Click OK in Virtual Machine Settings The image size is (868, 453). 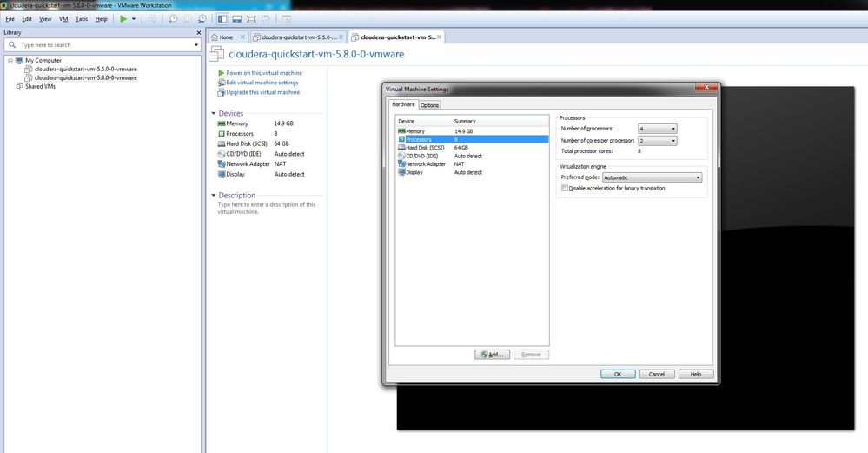[x=618, y=375]
